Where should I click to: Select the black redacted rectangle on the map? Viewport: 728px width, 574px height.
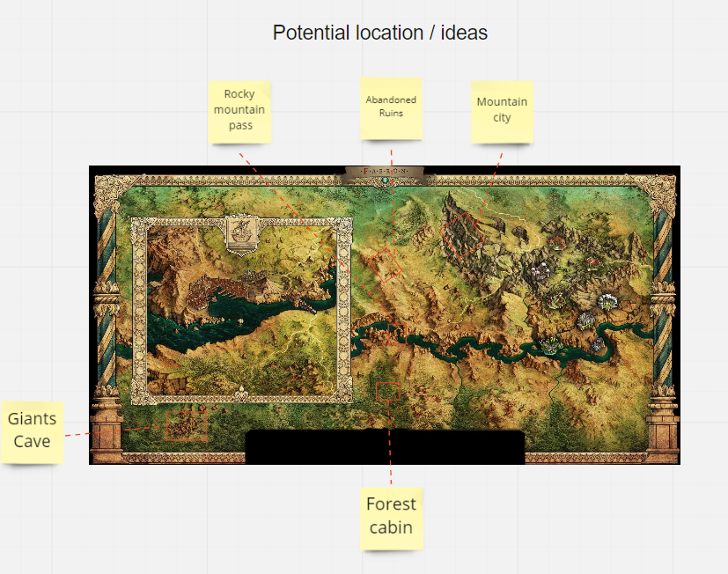click(384, 446)
